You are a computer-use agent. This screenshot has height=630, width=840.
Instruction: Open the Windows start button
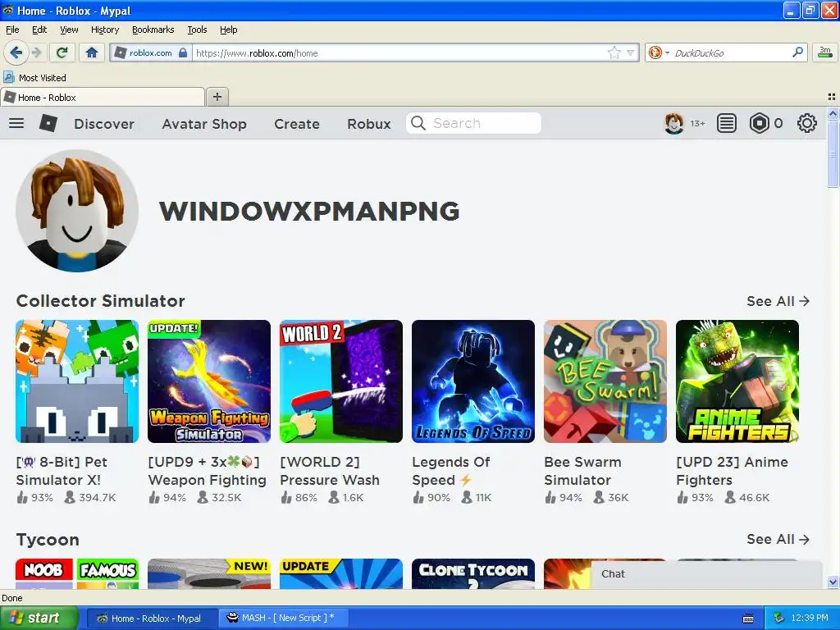[39, 619]
